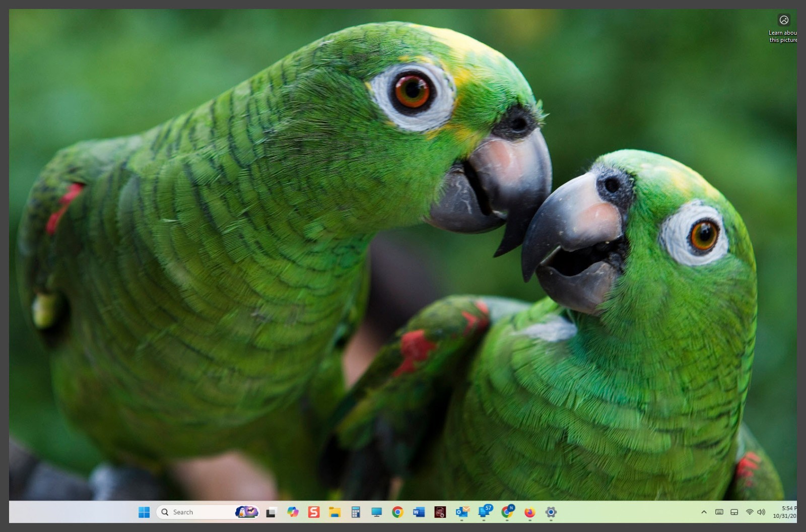806x532 pixels.
Task: Launch Microsoft Copilot from the taskbar
Action: [293, 512]
